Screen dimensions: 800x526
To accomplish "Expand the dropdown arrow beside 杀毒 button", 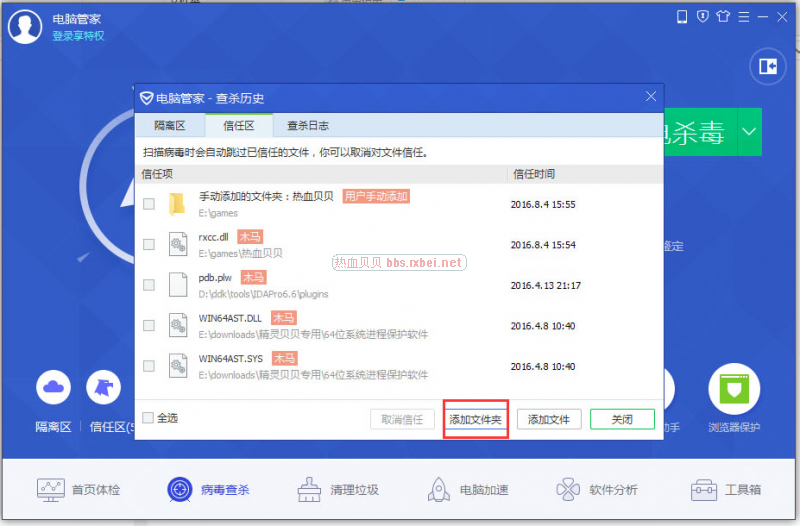I will [x=749, y=132].
